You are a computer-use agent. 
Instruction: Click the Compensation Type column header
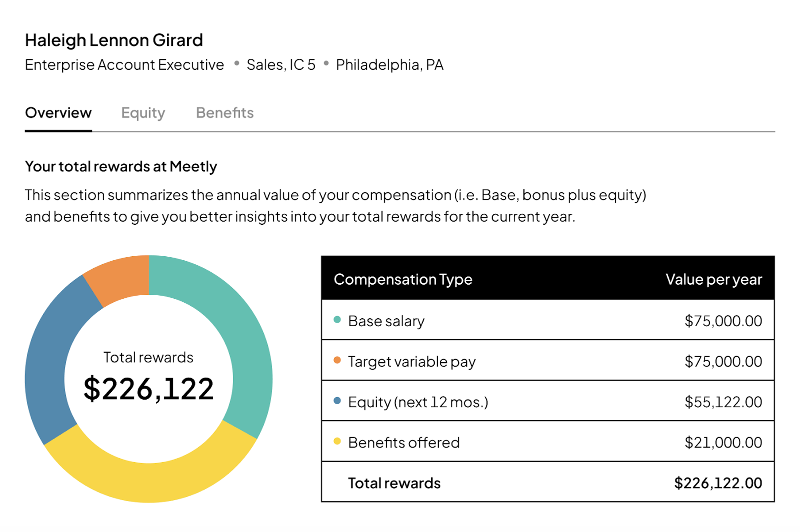(x=403, y=279)
